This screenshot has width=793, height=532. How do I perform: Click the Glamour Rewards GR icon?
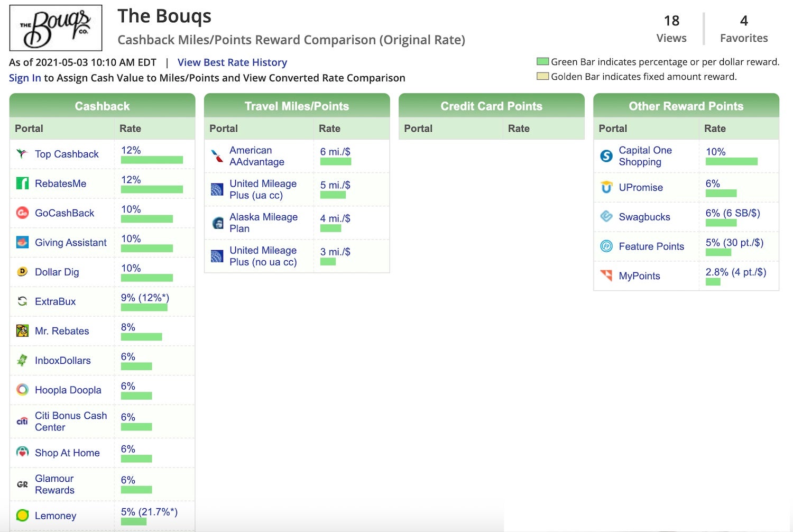[x=22, y=484]
